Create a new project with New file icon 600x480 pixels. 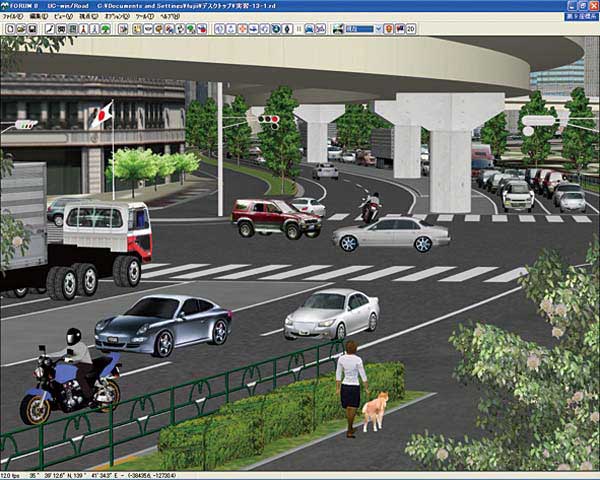[10, 29]
